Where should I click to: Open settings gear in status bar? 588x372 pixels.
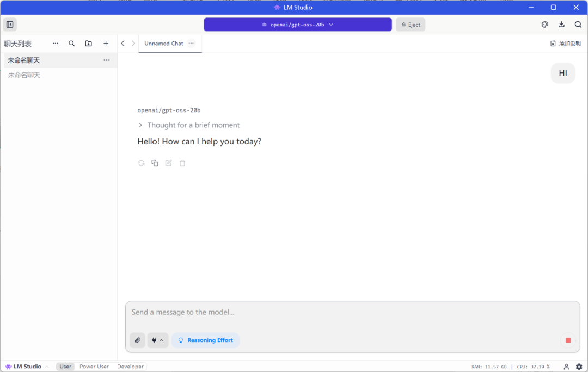click(579, 367)
